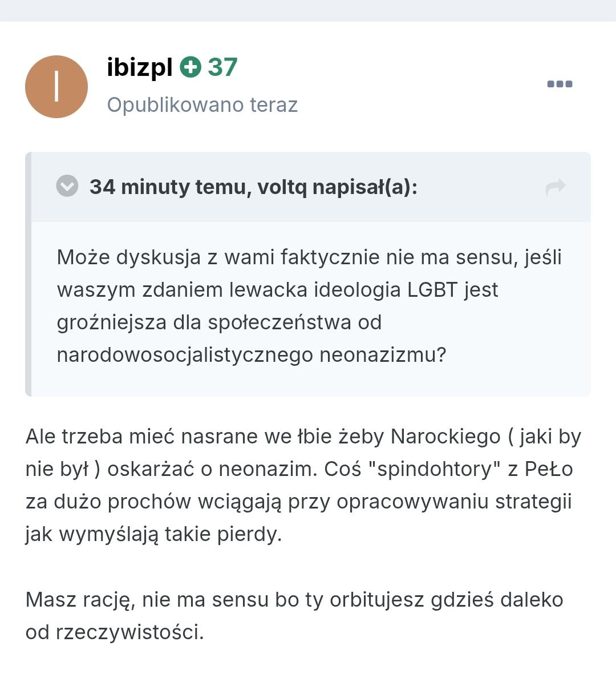Viewport: 616px width, 682px height.
Task: Click the "Opublikowano teraz" timestamp
Action: point(202,105)
